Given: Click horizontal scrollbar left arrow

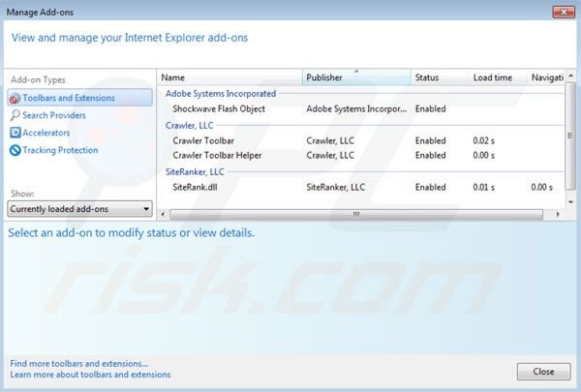Looking at the screenshot, I should 163,214.
